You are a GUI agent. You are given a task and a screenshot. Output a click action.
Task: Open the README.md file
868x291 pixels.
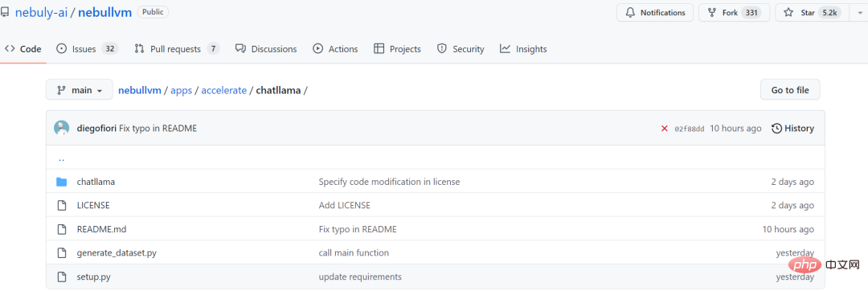point(102,229)
